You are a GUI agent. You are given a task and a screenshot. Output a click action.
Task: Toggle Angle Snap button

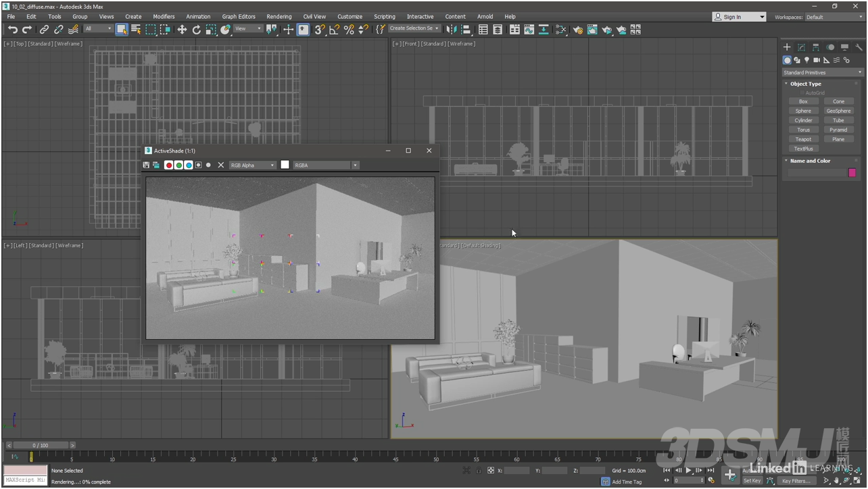[335, 30]
